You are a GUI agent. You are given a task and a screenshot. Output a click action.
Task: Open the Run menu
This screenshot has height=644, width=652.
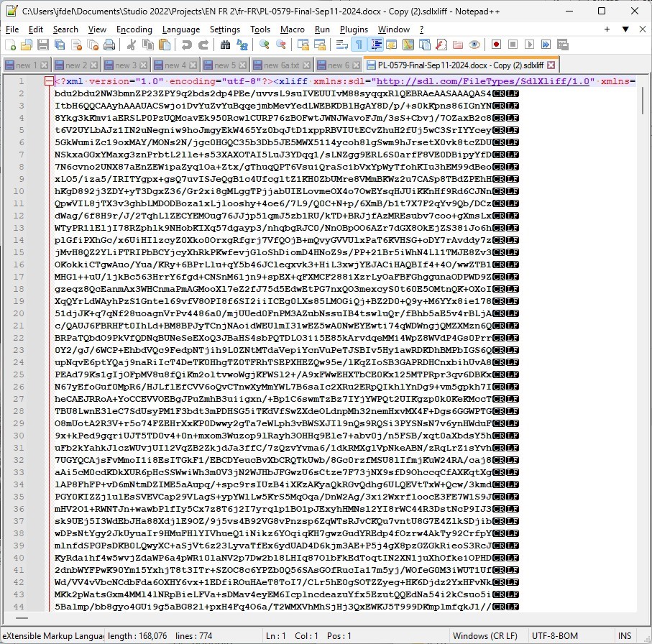[x=322, y=29]
